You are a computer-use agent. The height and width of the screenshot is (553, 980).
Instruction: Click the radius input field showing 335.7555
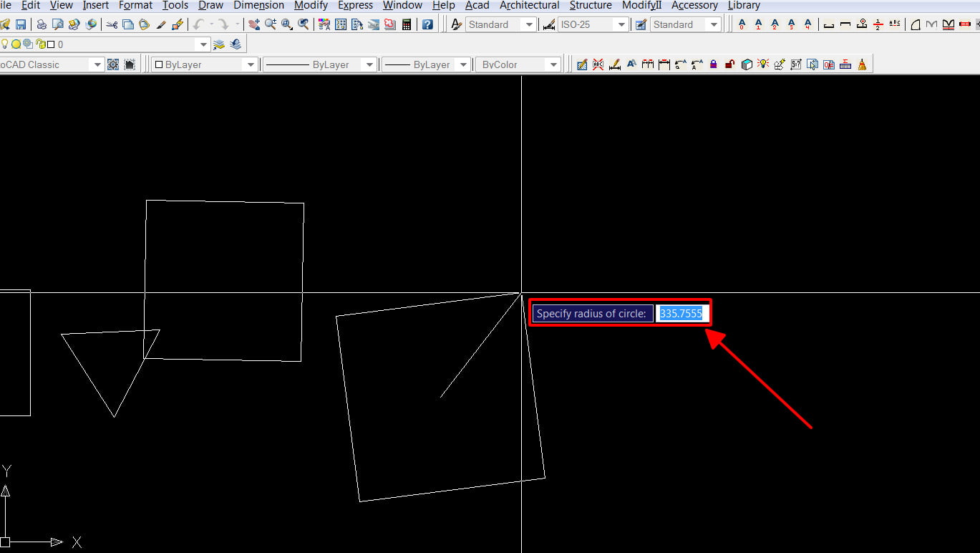pos(681,313)
